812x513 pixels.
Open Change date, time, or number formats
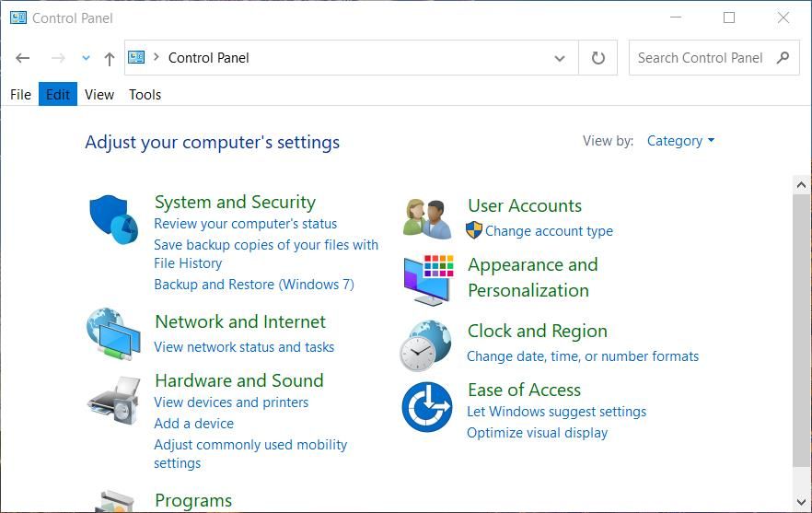coord(583,356)
